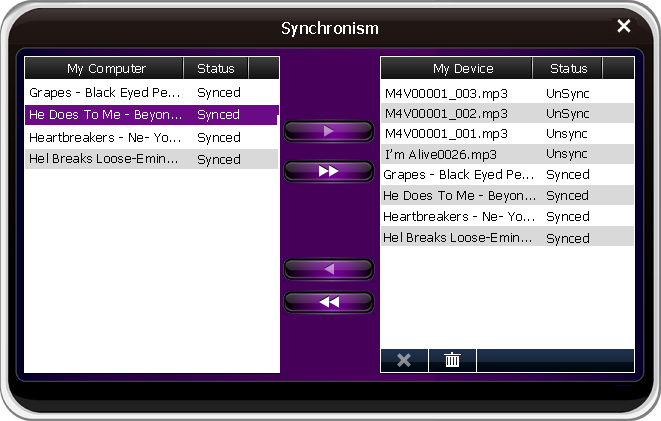Select Hel Breaks Loose-Eminem in My Computer list
This screenshot has width=661, height=421.
[x=106, y=159]
